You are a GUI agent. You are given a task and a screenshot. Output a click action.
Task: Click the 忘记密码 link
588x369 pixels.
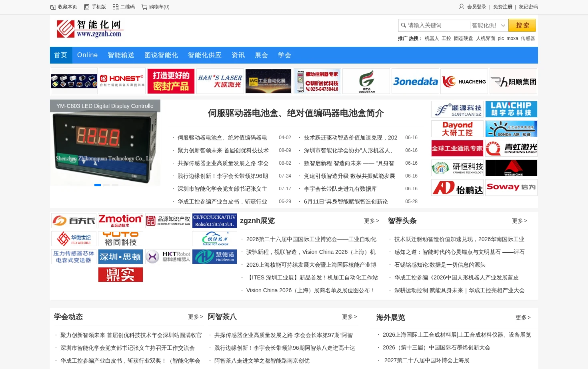(x=528, y=7)
